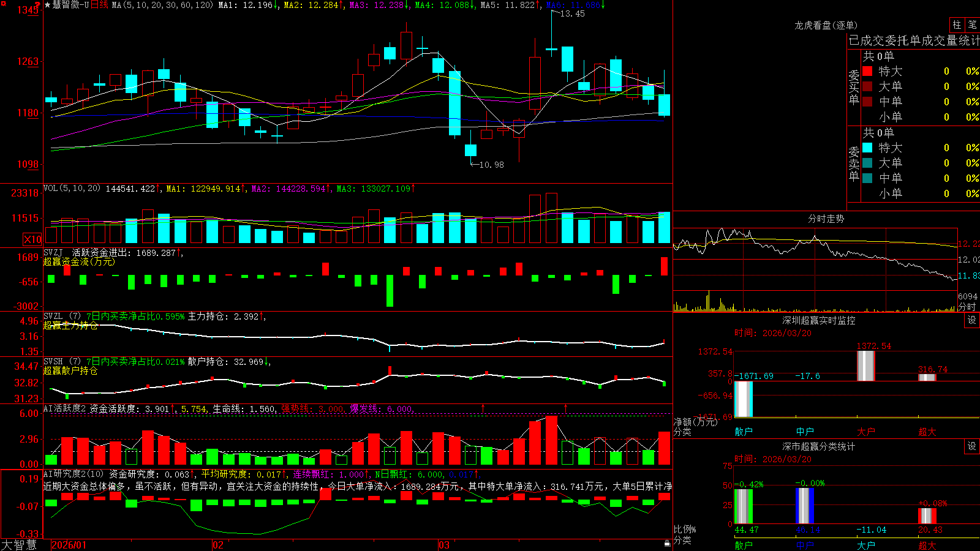Click the AI研究度2(10) indicator name

73,474
